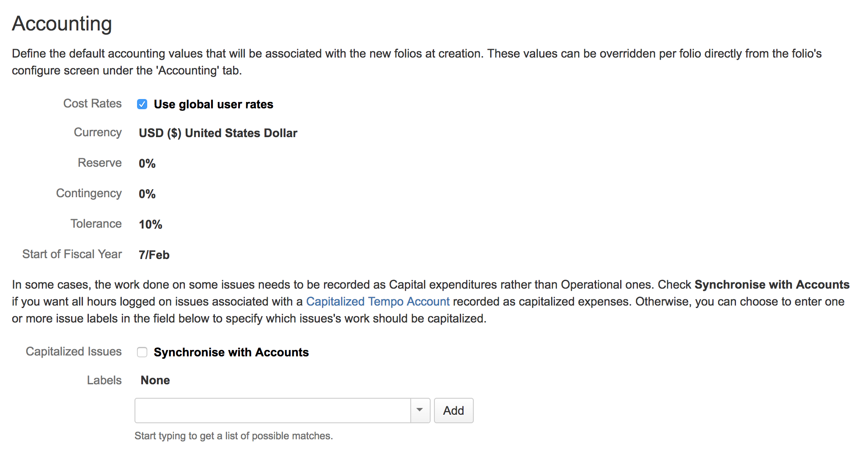Click the Contingency 0% value
Screen dimensions: 868x452
[147, 194]
